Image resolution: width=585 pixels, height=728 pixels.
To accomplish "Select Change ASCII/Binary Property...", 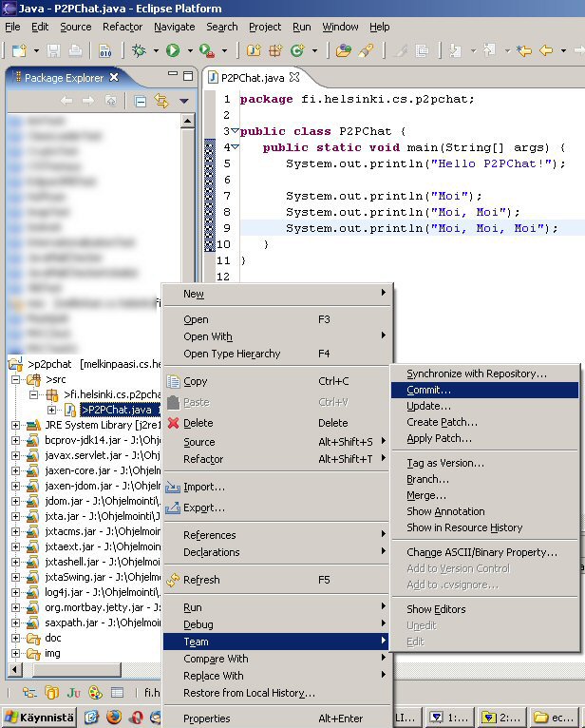I will tap(484, 552).
